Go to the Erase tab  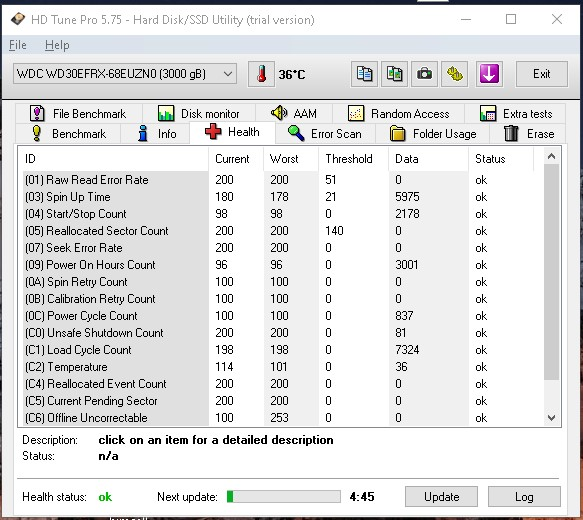click(529, 133)
